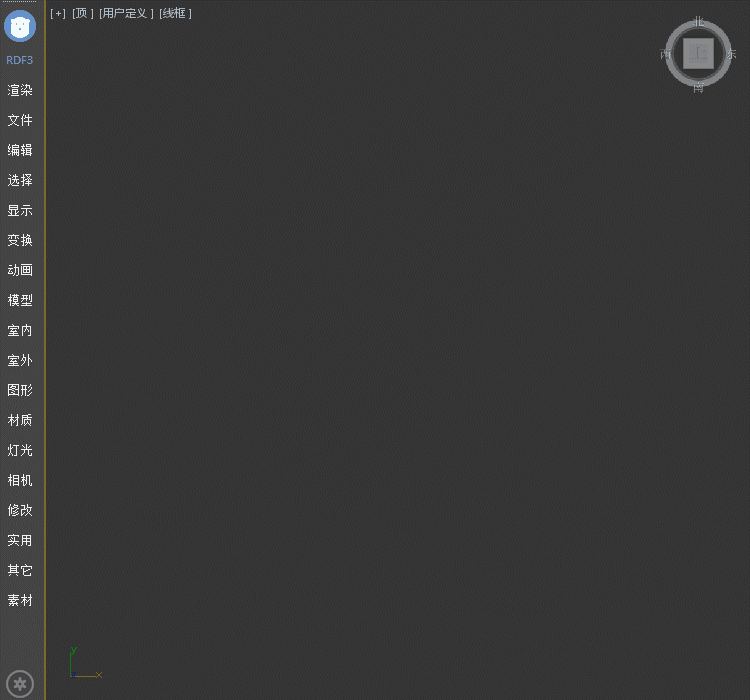Open the 灯光 (Lights) sidebar menu

[x=20, y=450]
